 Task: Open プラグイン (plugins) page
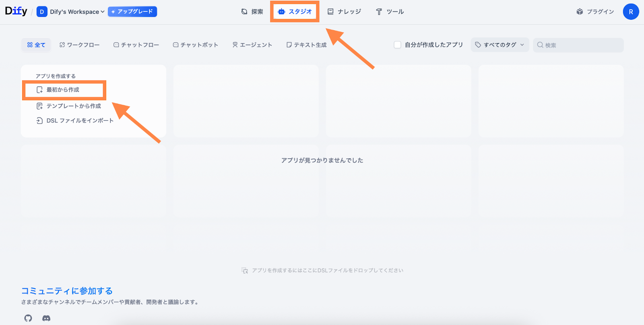pyautogui.click(x=595, y=12)
